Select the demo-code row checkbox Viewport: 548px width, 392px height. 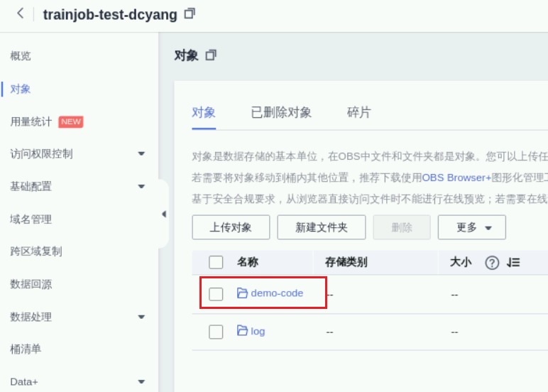216,294
